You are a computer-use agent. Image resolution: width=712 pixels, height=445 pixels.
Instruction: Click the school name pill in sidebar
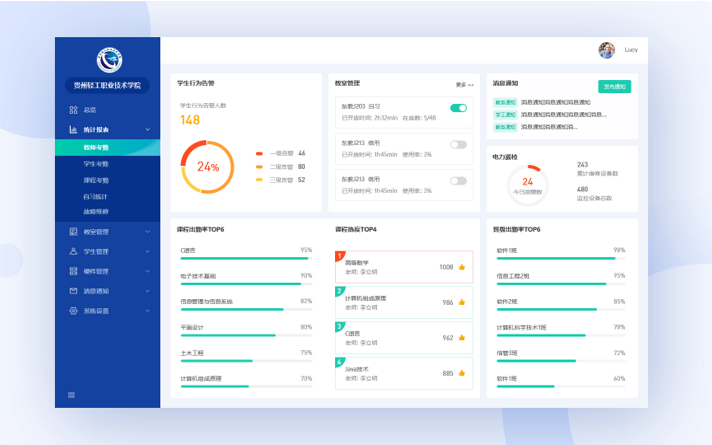(x=107, y=85)
